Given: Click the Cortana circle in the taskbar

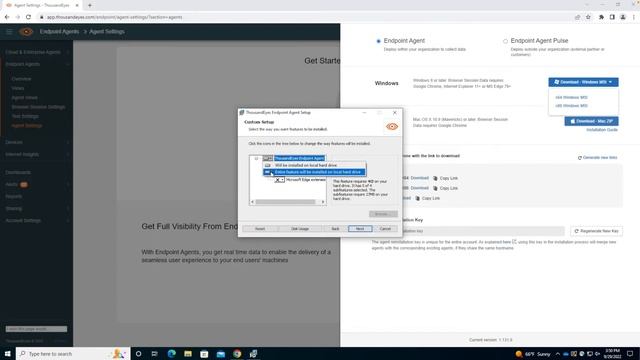Looking at the screenshot, I should [x=138, y=353].
